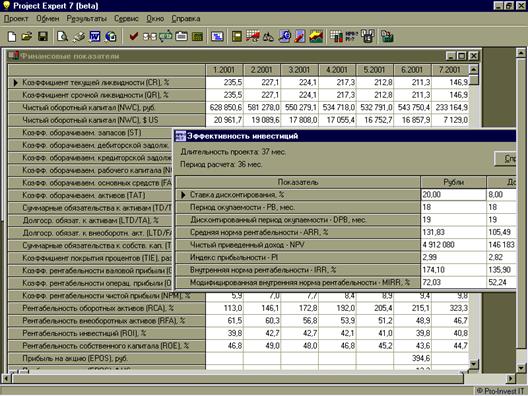
Task: Click the balance scales toolbar icon
Action: coord(268,36)
